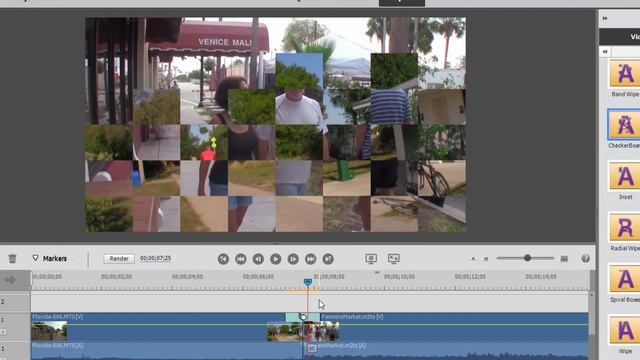Step forward one frame
Viewport: 640px width, 360px height.
[293, 259]
